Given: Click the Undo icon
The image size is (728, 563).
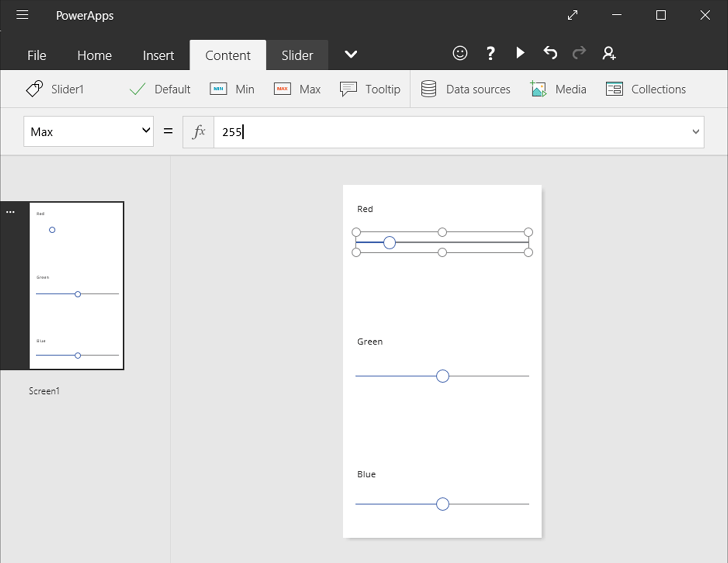Looking at the screenshot, I should pyautogui.click(x=550, y=53).
